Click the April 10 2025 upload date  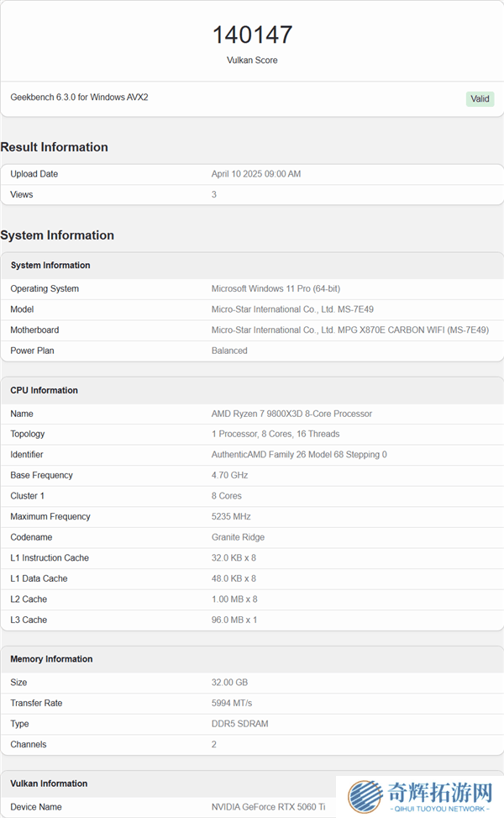(255, 174)
